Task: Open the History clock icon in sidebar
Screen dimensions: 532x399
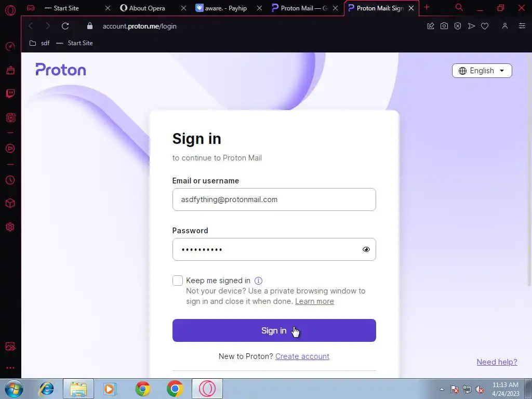Action: pos(10,180)
